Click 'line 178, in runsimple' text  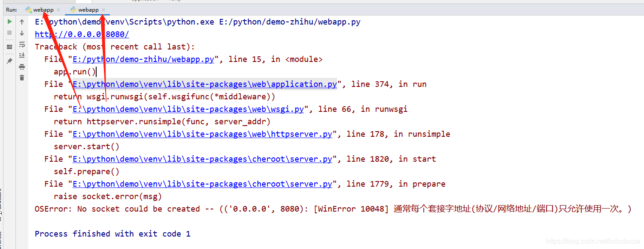coord(398,134)
